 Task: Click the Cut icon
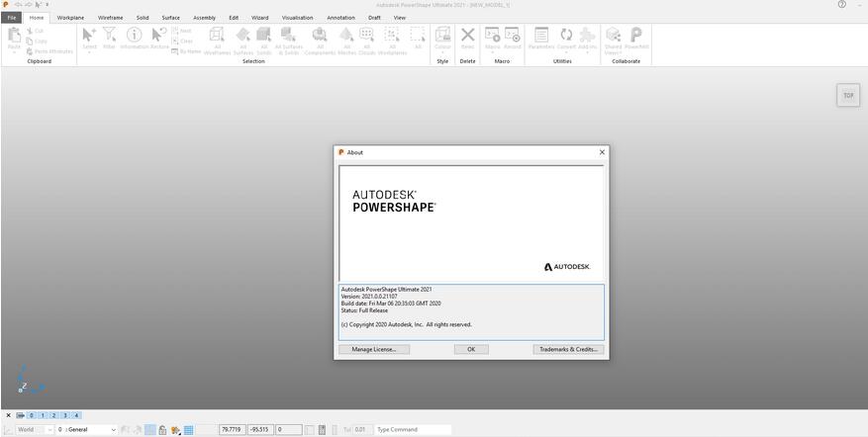[30, 31]
